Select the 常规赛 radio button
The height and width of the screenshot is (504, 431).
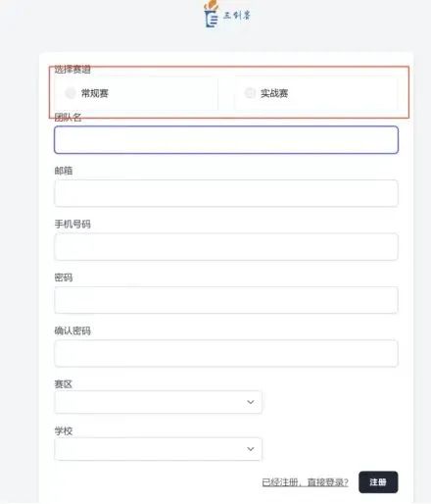click(x=71, y=93)
